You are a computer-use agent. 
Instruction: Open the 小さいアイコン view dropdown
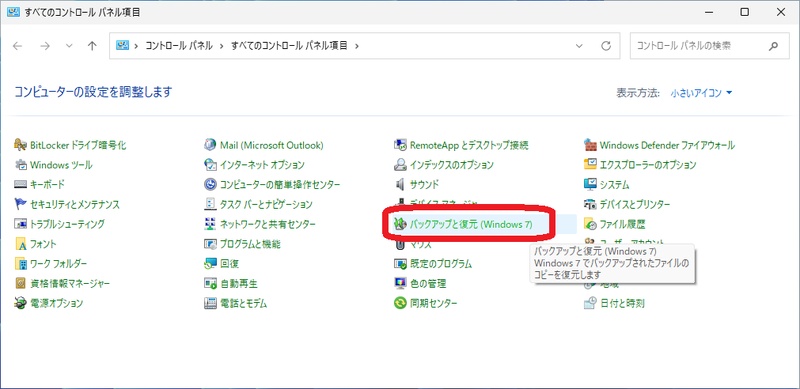pyautogui.click(x=702, y=93)
